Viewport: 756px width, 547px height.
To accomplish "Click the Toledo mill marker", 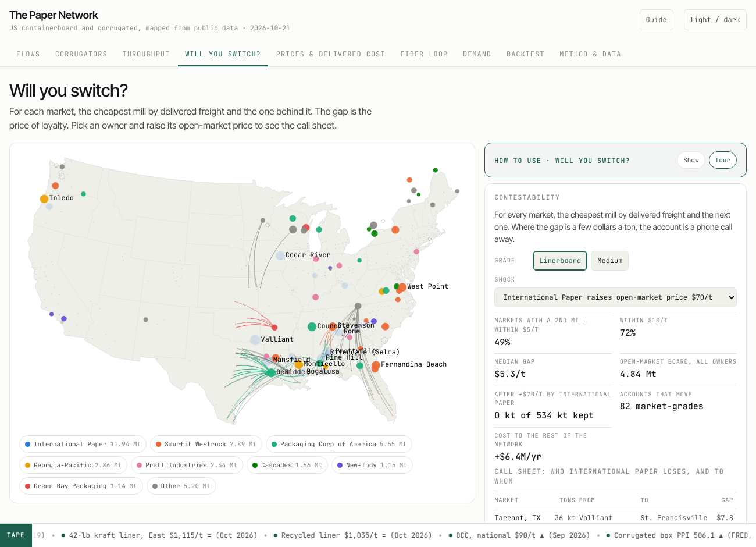I will (x=44, y=199).
